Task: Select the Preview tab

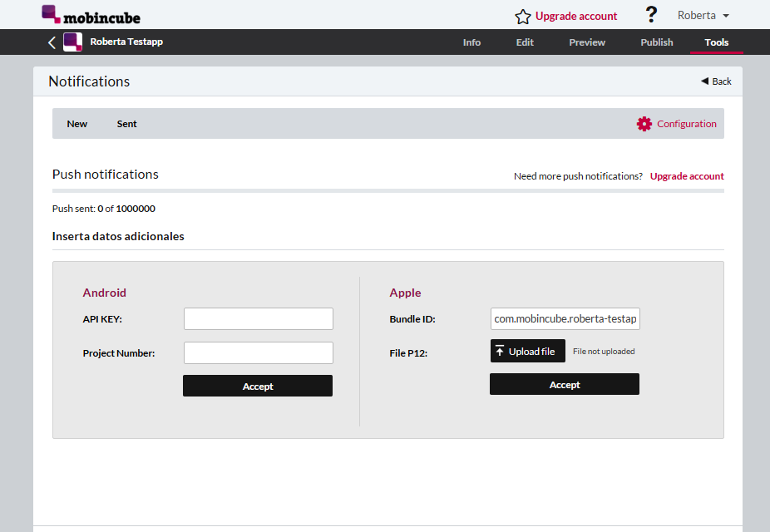Action: tap(587, 42)
